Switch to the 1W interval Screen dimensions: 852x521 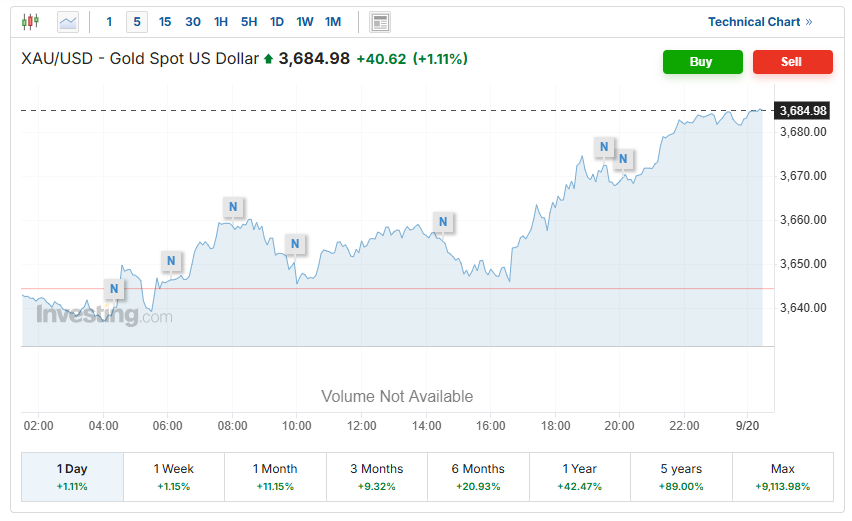[305, 22]
